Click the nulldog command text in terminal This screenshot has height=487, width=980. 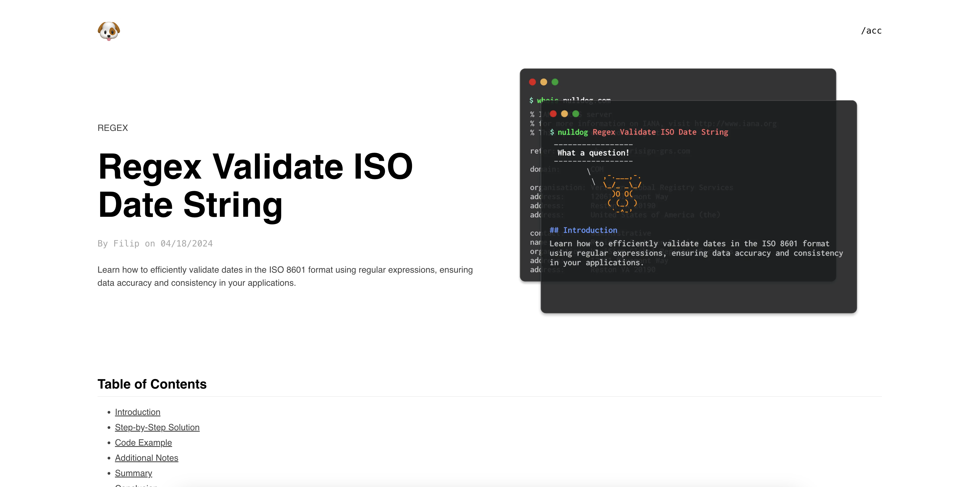click(x=573, y=132)
